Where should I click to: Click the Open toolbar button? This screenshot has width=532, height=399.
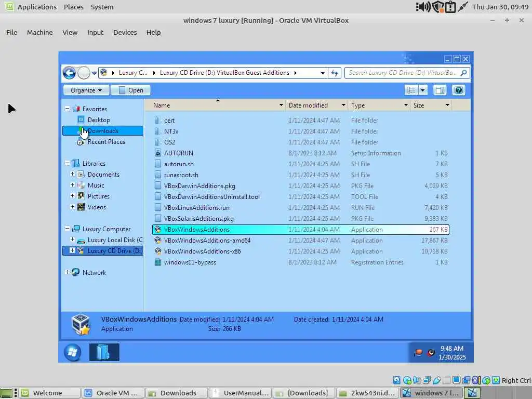[130, 90]
